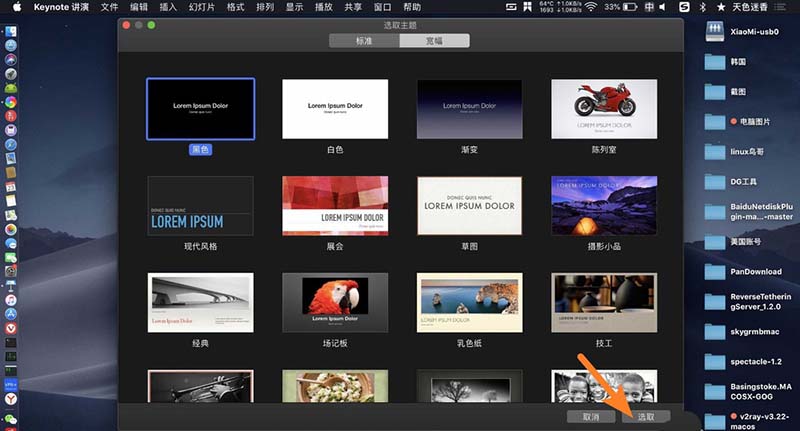800x431 pixels.
Task: Open the green Android app in Dock
Action: pyautogui.click(x=11, y=88)
